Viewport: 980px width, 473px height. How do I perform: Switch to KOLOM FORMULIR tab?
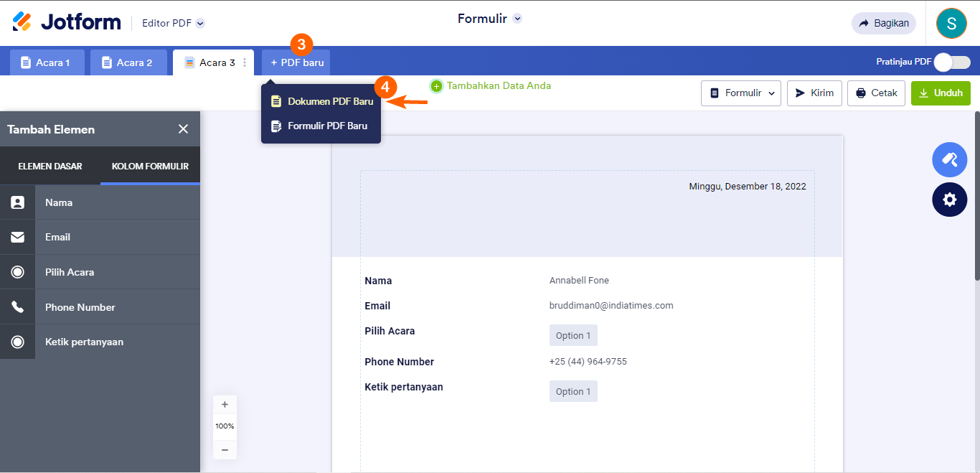pyautogui.click(x=150, y=166)
